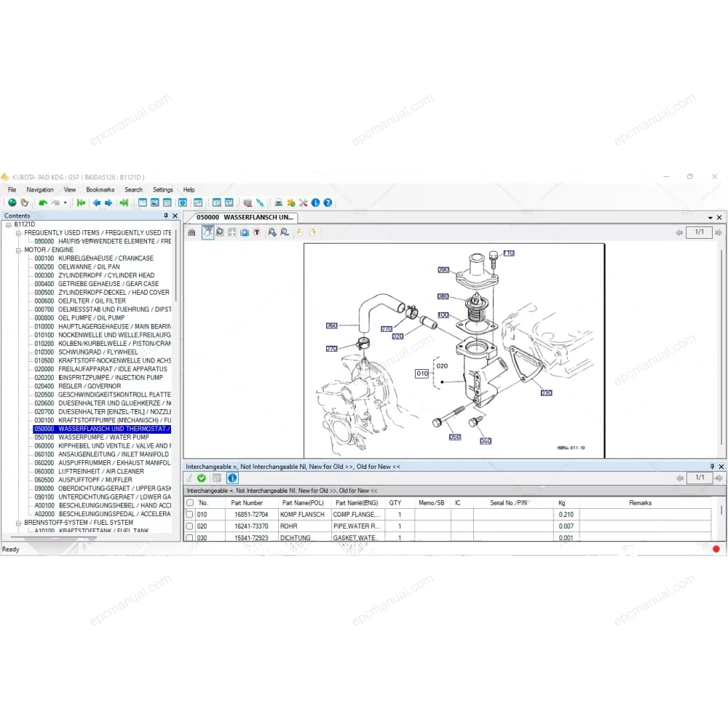Image resolution: width=728 pixels, height=728 pixels.
Task: Select 000600 OELFILTER / OIL FILTER item
Action: 80,301
